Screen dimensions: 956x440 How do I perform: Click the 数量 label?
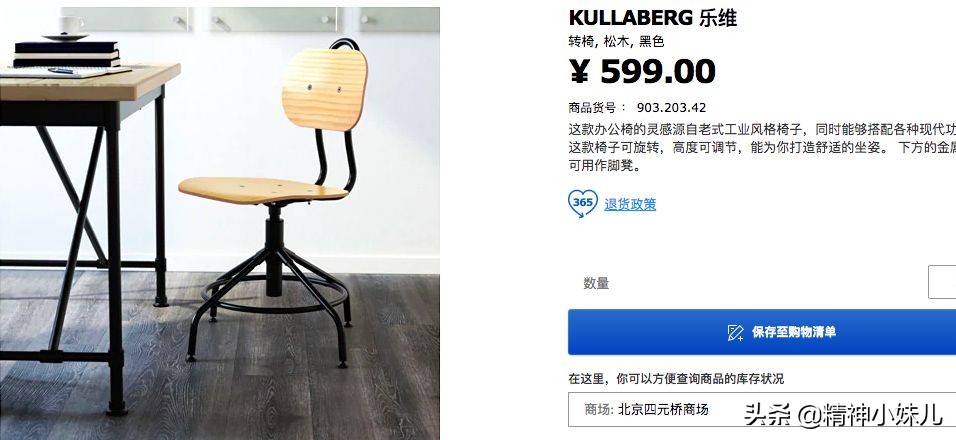[596, 283]
